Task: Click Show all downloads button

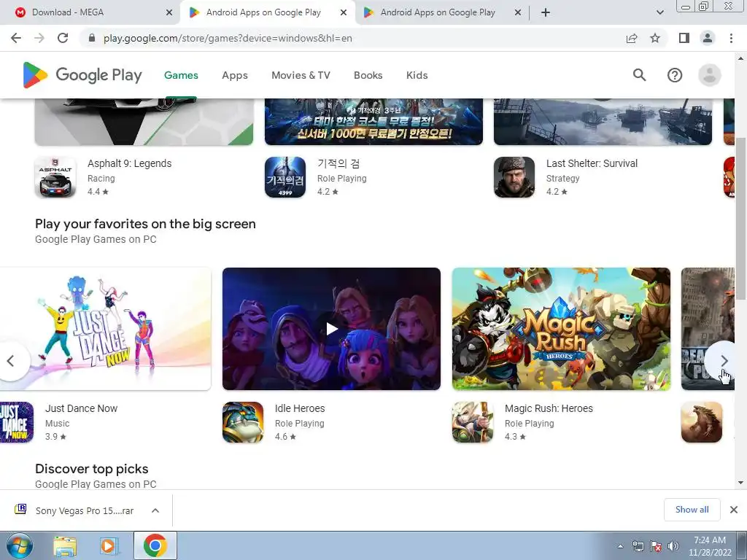Action: coord(692,510)
